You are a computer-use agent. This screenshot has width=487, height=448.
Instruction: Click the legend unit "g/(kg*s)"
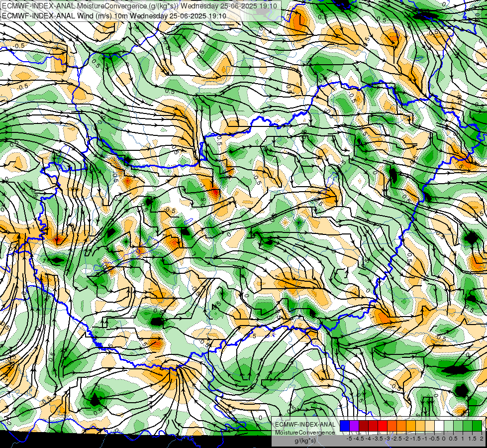(x=305, y=441)
